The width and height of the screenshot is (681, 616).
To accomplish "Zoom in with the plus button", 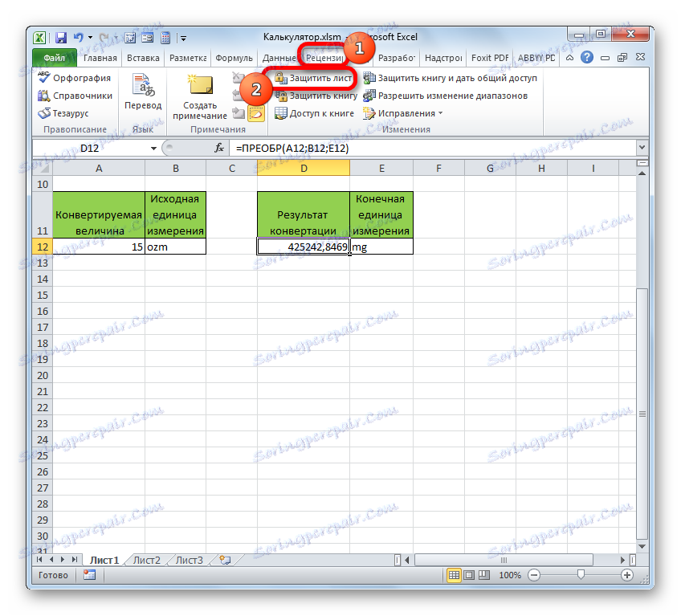I will pos(626,575).
